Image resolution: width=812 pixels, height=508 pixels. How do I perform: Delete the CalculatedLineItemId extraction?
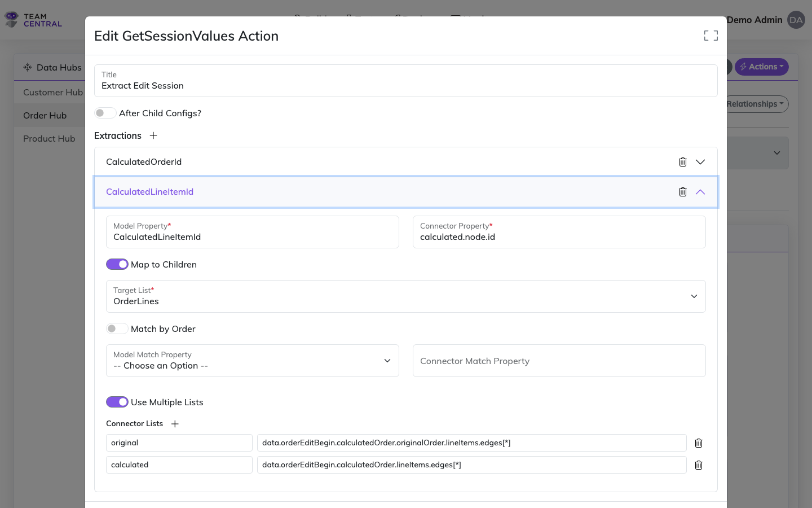[683, 192]
